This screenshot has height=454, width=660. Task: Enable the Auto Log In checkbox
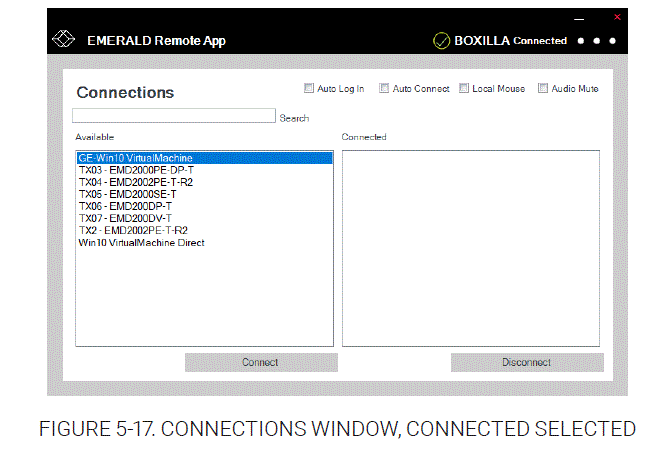pyautogui.click(x=309, y=88)
